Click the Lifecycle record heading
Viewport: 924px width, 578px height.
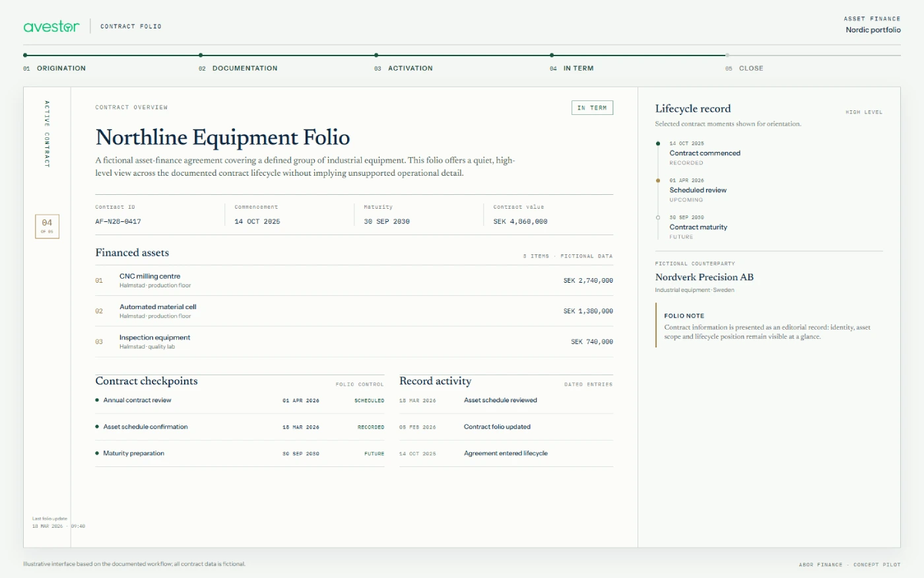pos(693,109)
